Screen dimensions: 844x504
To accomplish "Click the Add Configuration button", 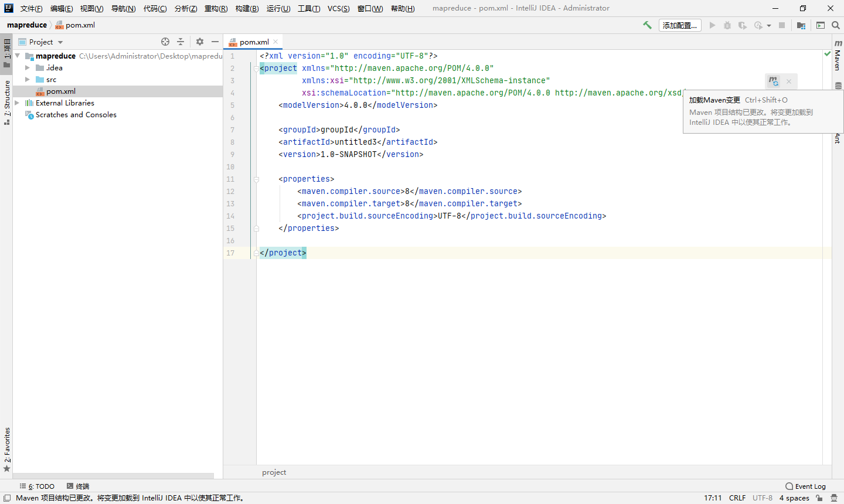I will 680,25.
